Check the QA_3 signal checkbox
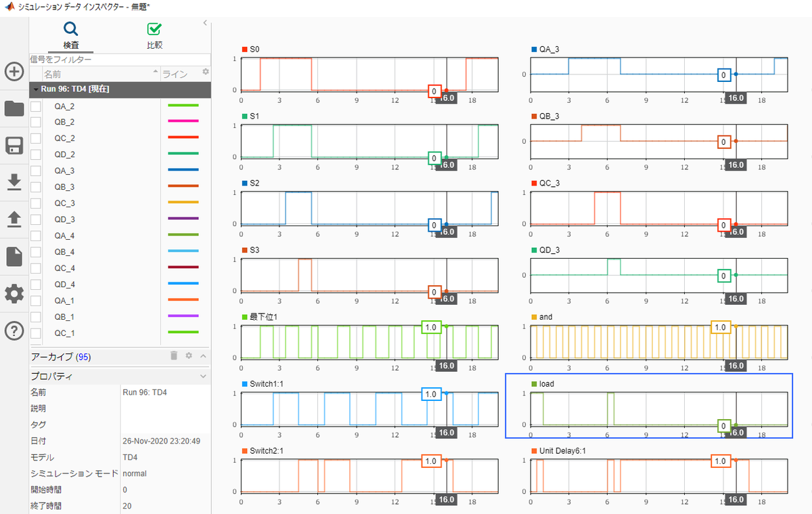The height and width of the screenshot is (514, 812). [x=35, y=171]
